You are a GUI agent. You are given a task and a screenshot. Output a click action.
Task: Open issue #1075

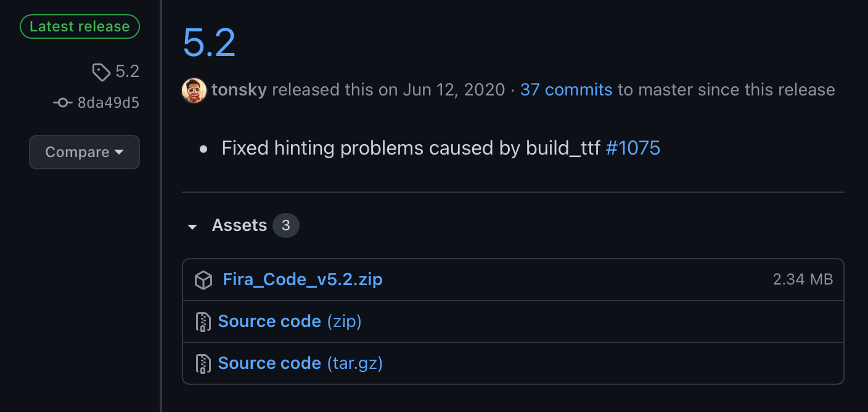[x=633, y=148]
